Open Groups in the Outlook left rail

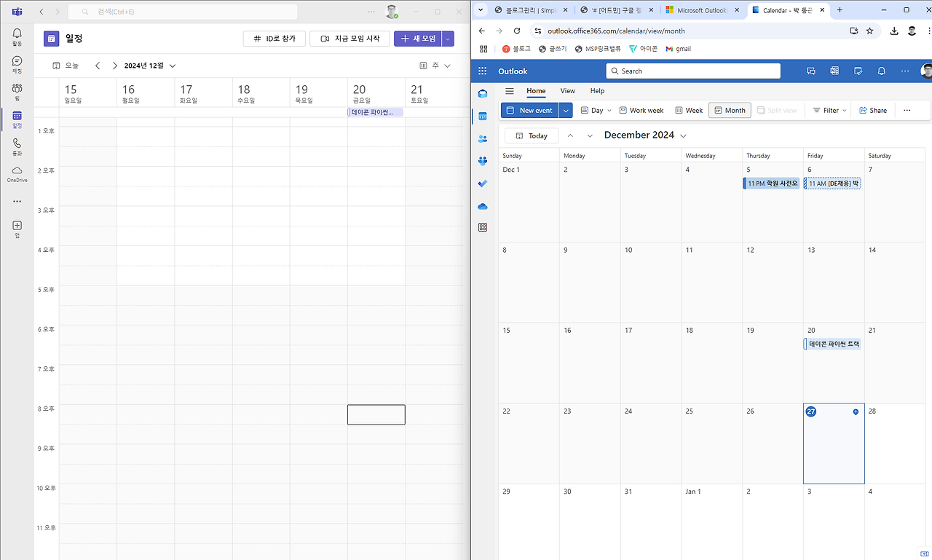coord(482,161)
